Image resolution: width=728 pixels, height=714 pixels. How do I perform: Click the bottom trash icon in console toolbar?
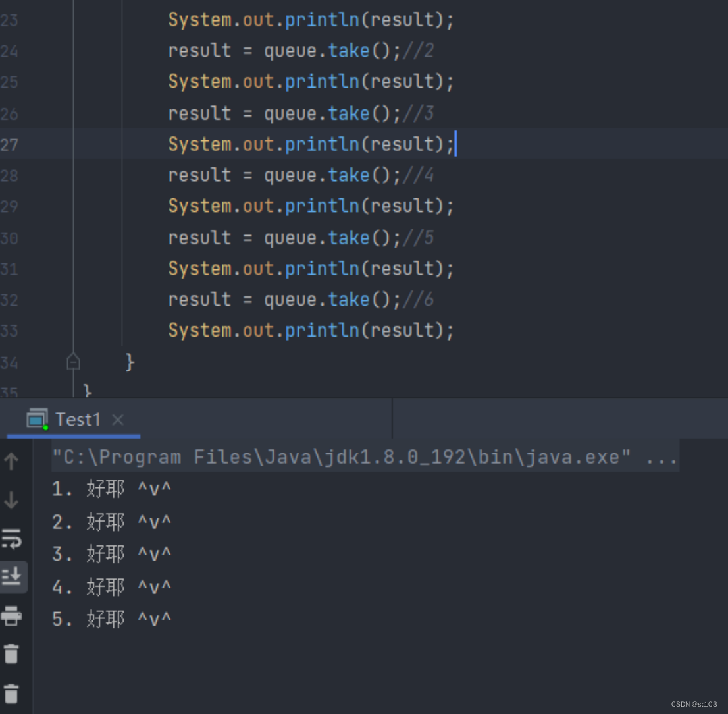(11, 694)
